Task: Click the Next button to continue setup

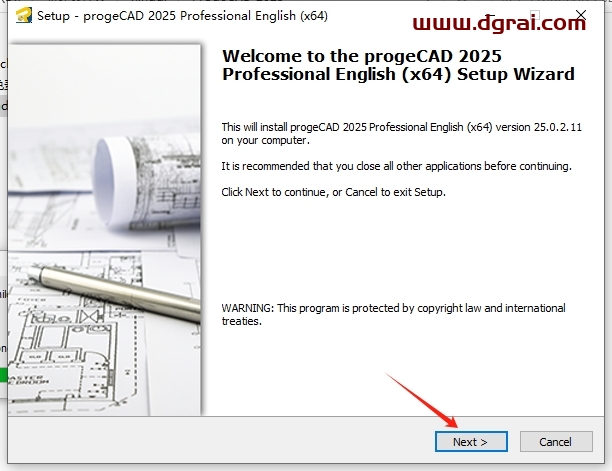Action: 471,442
